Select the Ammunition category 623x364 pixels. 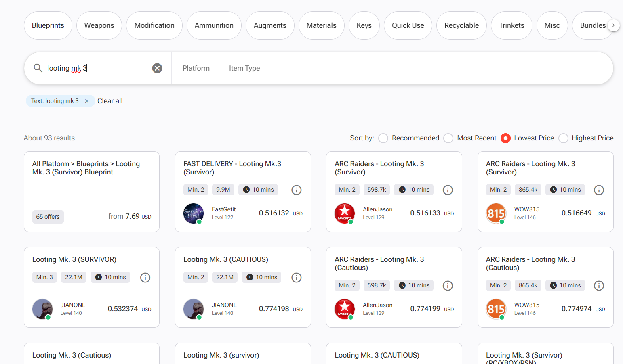214,25
